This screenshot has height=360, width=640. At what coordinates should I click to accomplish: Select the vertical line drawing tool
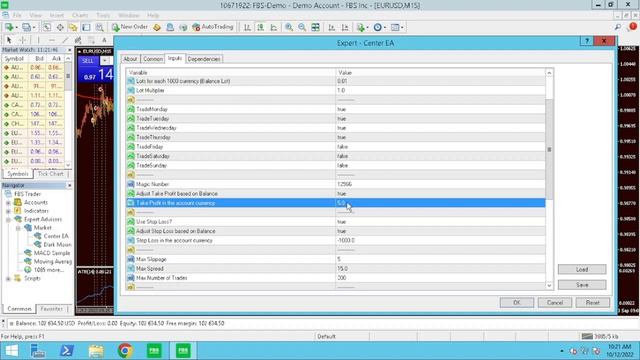(38, 40)
